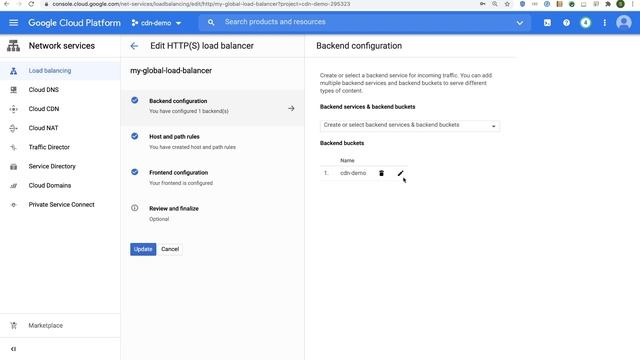Open the three-dot settings menu
Screen dimensions: 640x360
pos(604,23)
